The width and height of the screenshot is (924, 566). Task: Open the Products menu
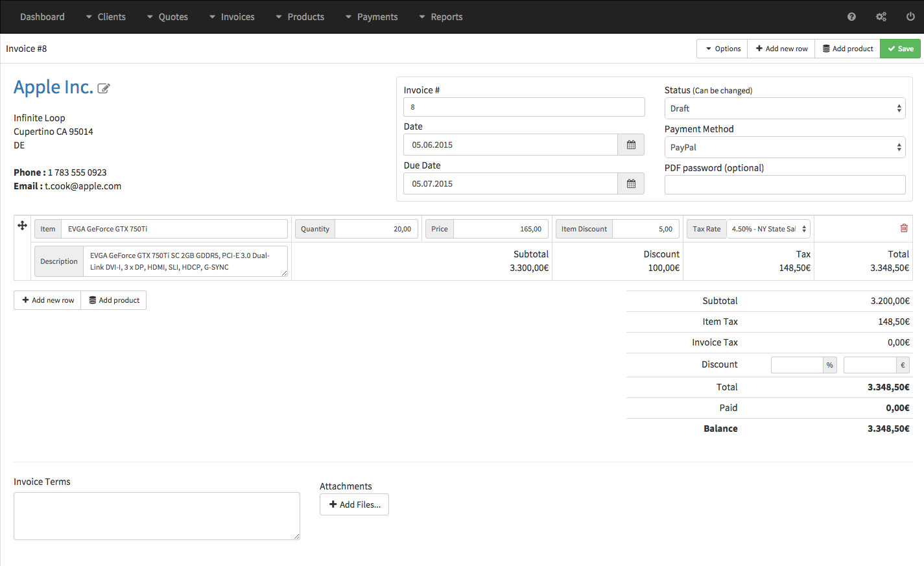pos(305,17)
